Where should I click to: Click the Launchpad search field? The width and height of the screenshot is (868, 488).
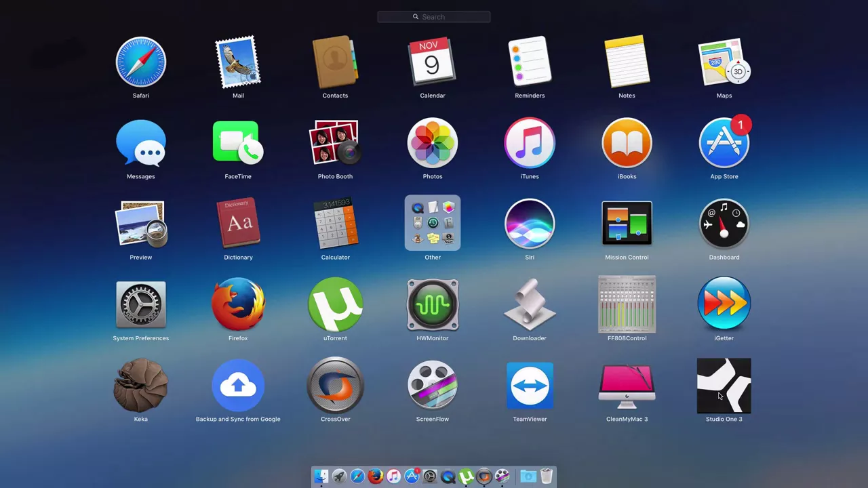tap(434, 17)
